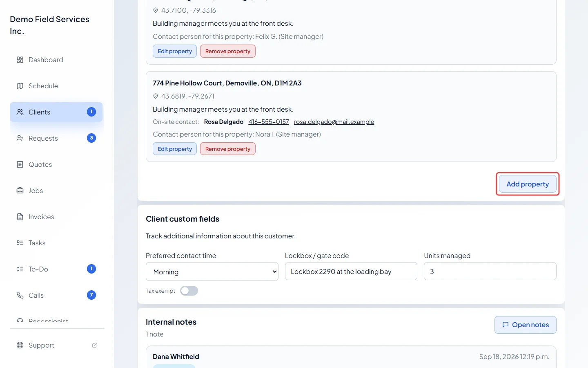Click the external link icon beside Support
Image resolution: width=588 pixels, height=368 pixels.
click(x=95, y=345)
